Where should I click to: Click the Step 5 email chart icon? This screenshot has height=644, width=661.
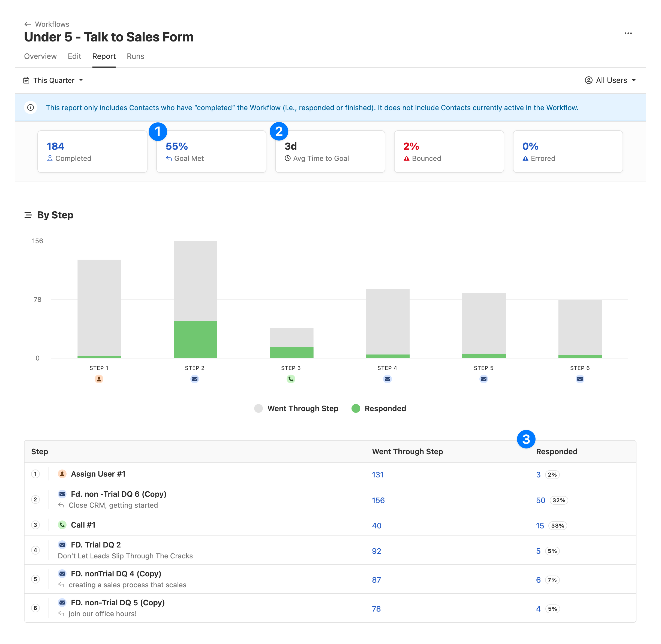(x=484, y=379)
